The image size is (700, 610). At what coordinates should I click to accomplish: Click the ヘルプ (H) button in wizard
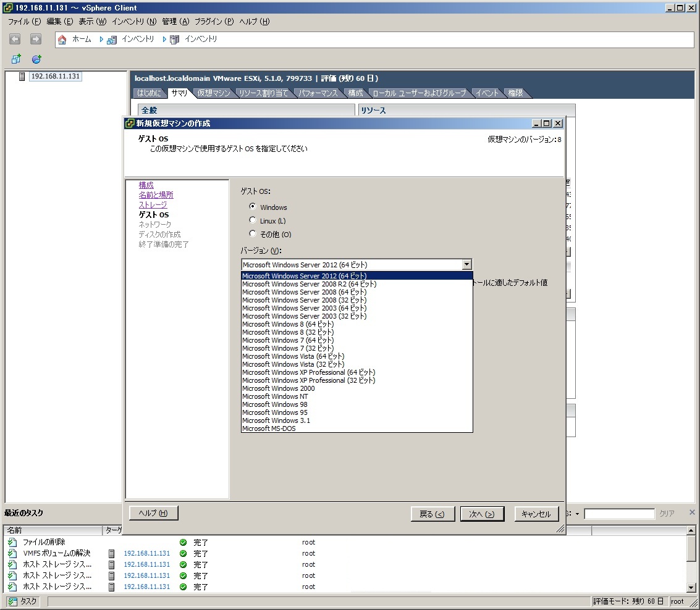pos(154,513)
